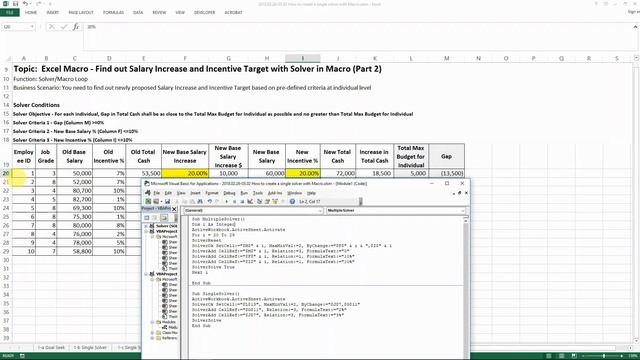
Task: Expand the Excel formula bar
Action: (x=635, y=27)
